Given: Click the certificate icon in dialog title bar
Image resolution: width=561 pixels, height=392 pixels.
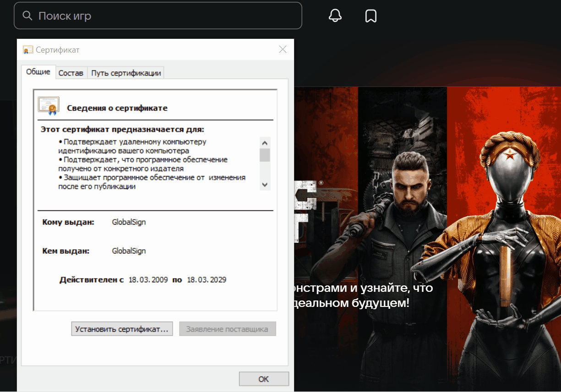Looking at the screenshot, I should [28, 50].
